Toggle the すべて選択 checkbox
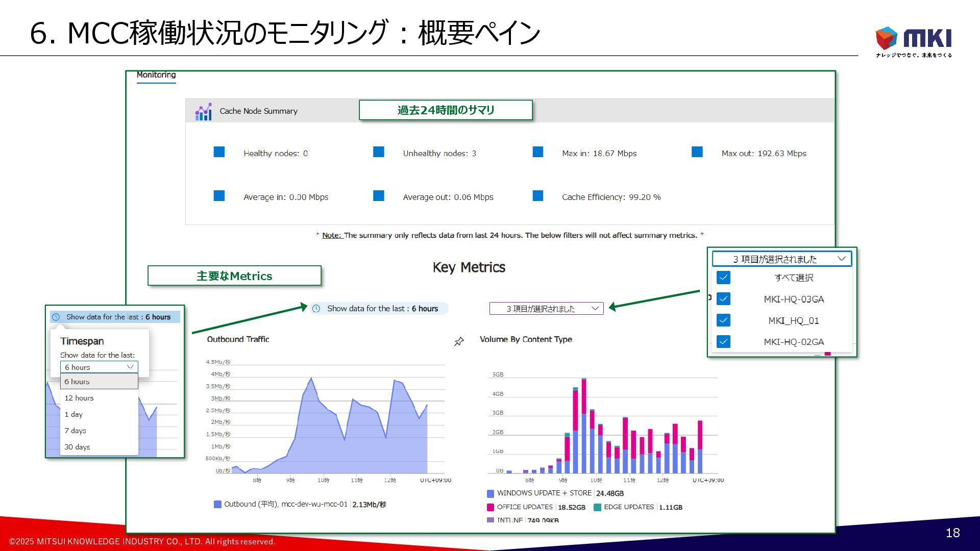This screenshot has width=980, height=551. click(x=723, y=278)
